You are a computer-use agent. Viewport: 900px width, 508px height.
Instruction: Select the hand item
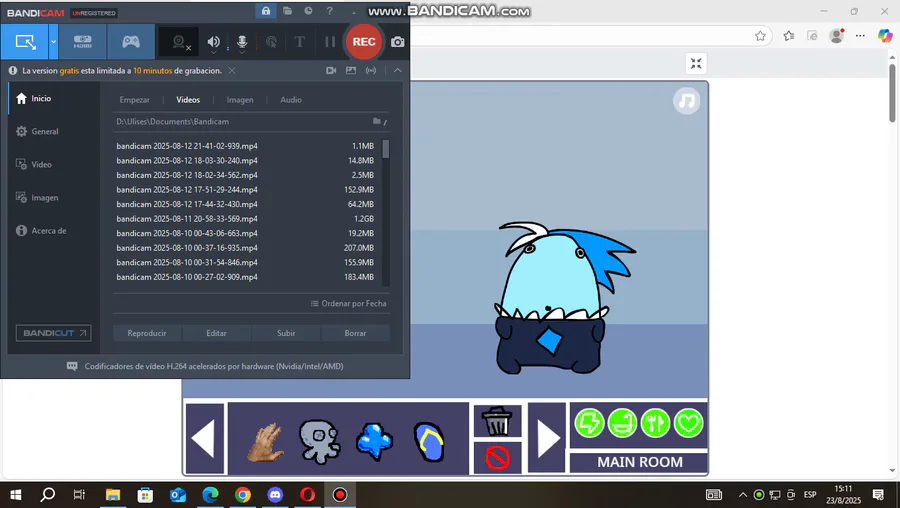266,442
